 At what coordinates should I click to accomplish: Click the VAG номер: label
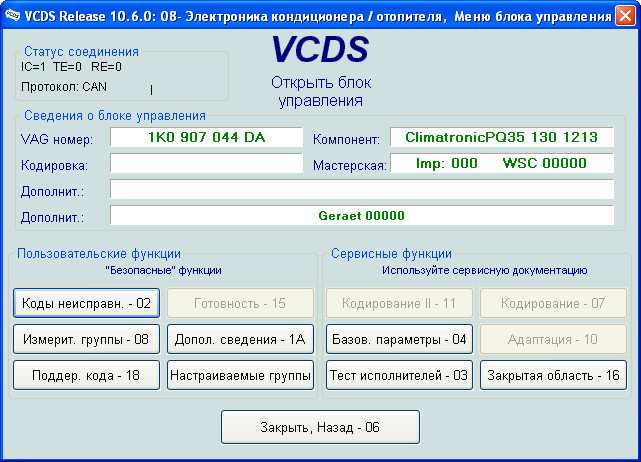[x=57, y=139]
